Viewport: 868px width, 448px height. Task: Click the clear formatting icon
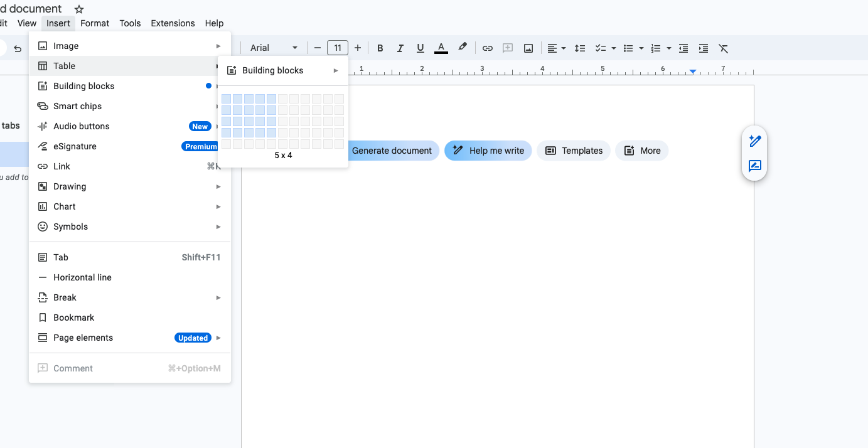[723, 48]
